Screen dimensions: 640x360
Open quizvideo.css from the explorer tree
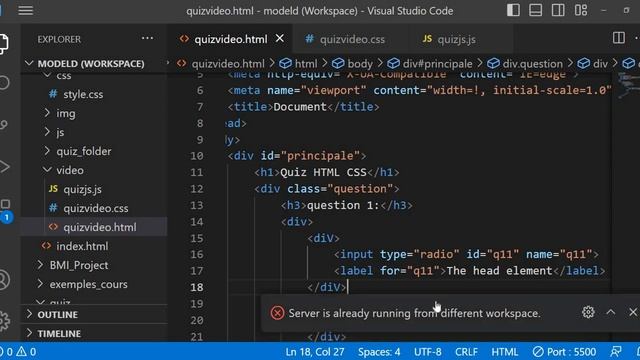[x=96, y=208]
